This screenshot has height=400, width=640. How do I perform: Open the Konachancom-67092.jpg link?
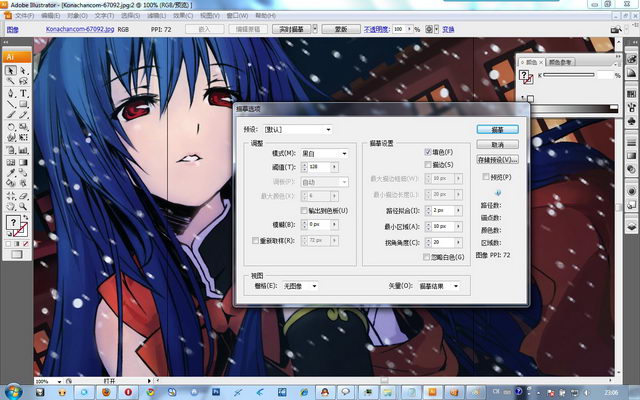tap(80, 29)
